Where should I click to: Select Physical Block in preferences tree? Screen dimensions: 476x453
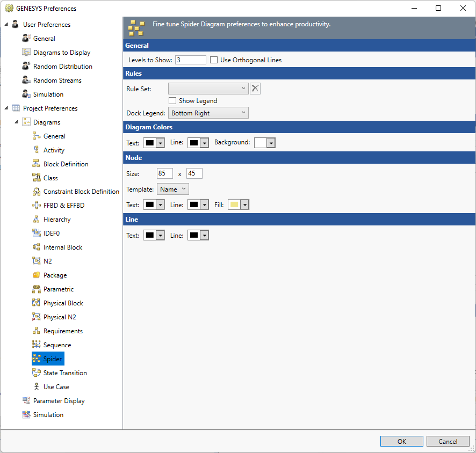pyautogui.click(x=63, y=303)
